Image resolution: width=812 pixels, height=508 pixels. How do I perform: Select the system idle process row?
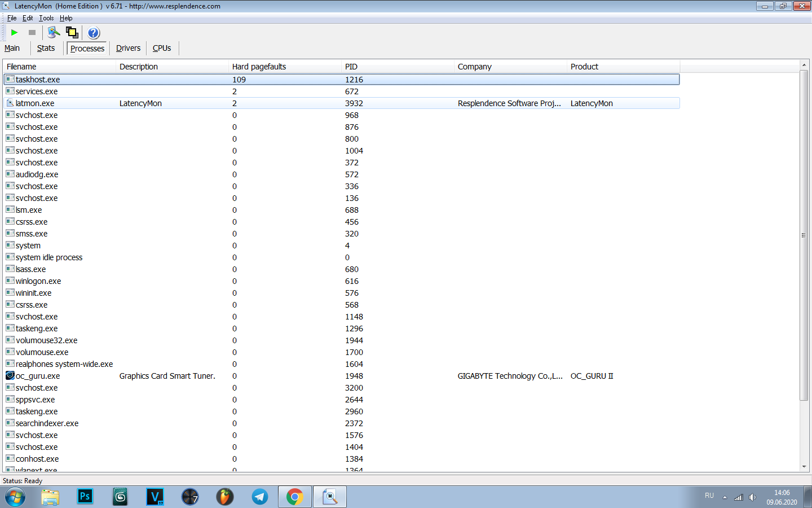pos(342,257)
